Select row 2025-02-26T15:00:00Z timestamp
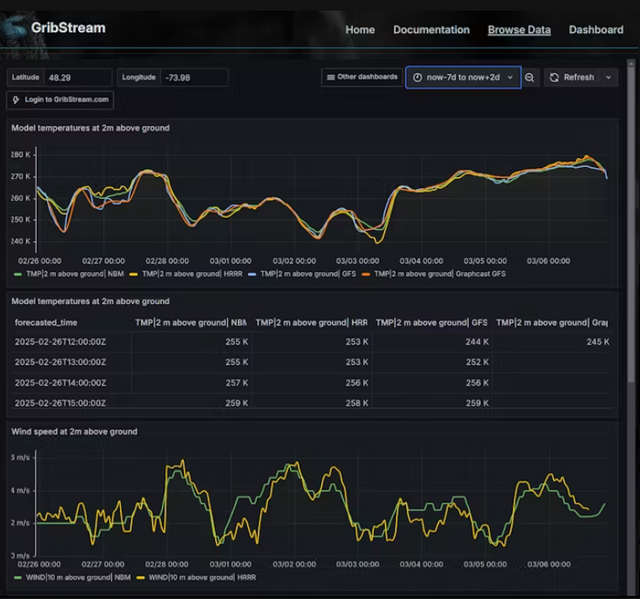 click(x=60, y=403)
